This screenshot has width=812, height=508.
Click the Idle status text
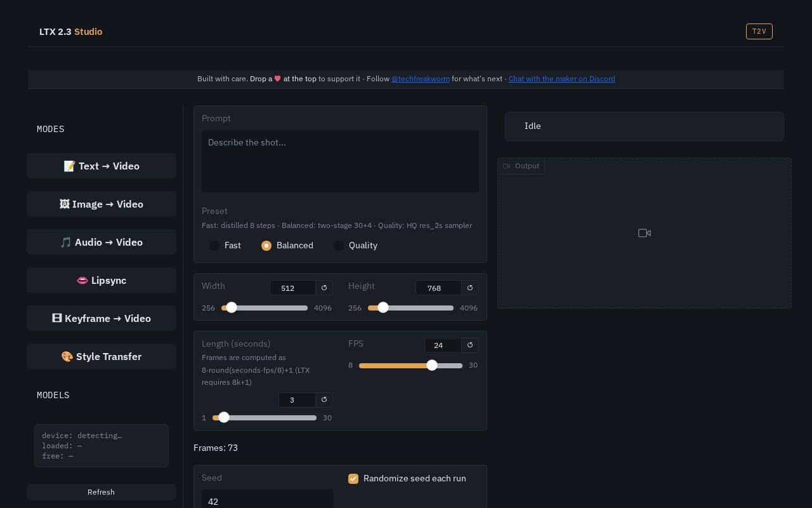point(533,126)
